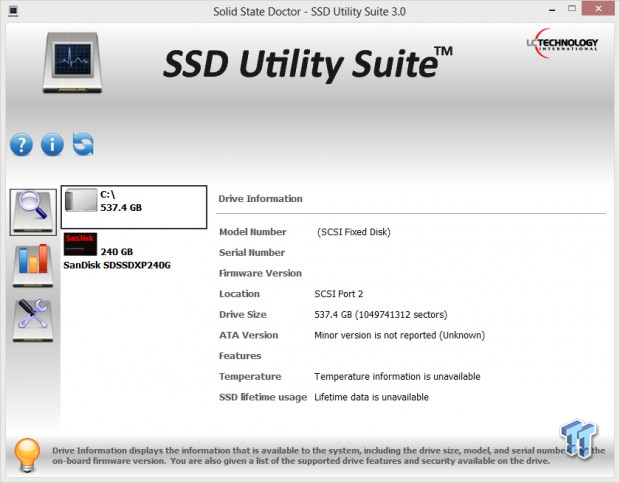Click the SCSI Port 2 value

pyautogui.click(x=338, y=294)
